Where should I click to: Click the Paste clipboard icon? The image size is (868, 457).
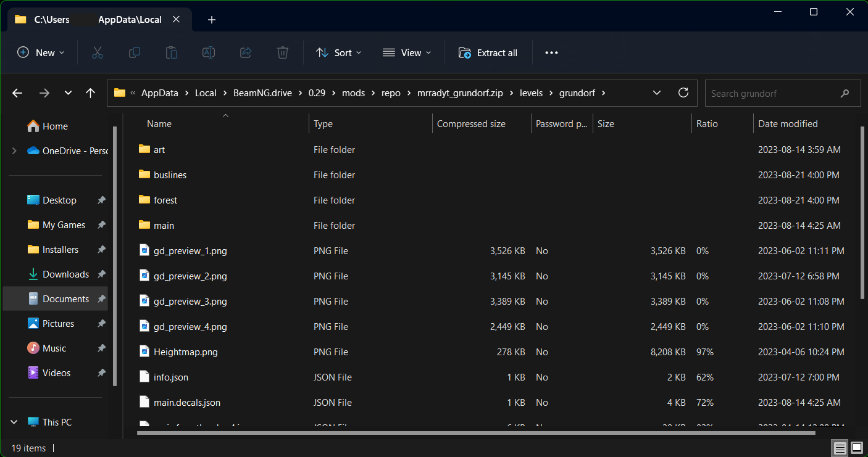pos(172,53)
